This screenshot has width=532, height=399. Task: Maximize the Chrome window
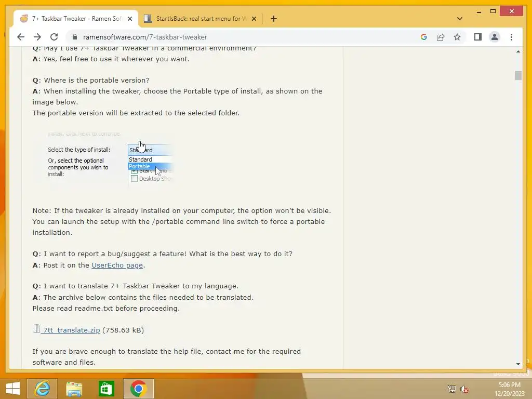[x=493, y=11]
